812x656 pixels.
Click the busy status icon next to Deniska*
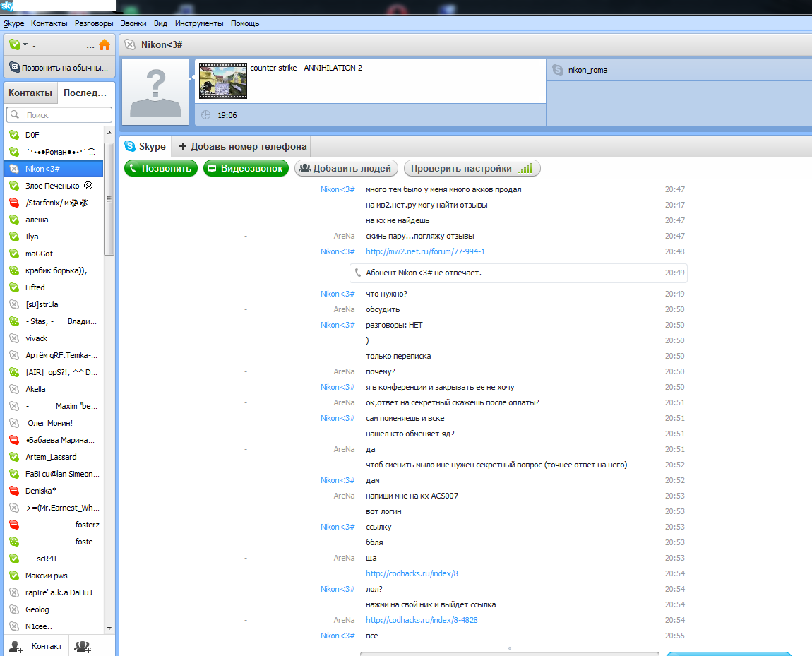point(15,491)
